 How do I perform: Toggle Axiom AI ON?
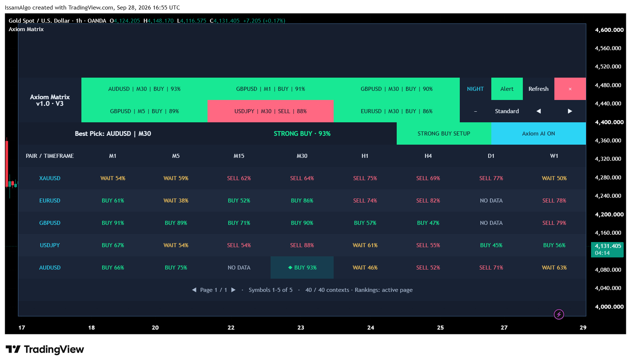539,134
